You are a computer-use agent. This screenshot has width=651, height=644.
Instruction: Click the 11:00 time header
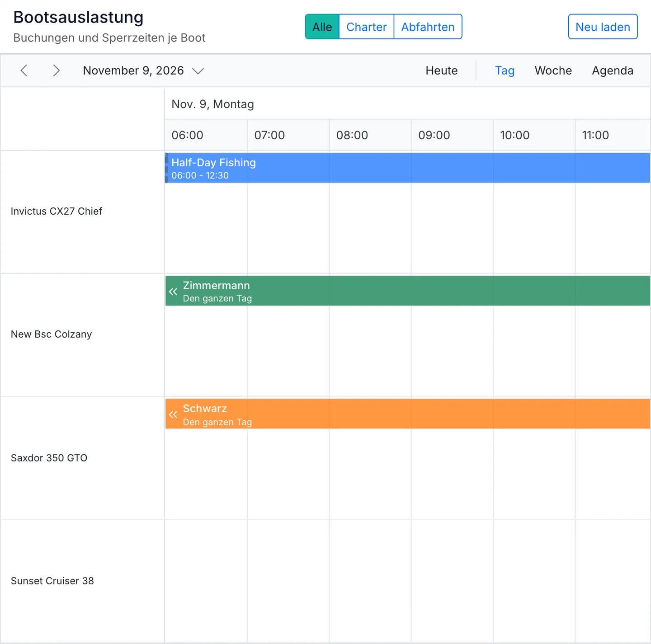point(613,135)
